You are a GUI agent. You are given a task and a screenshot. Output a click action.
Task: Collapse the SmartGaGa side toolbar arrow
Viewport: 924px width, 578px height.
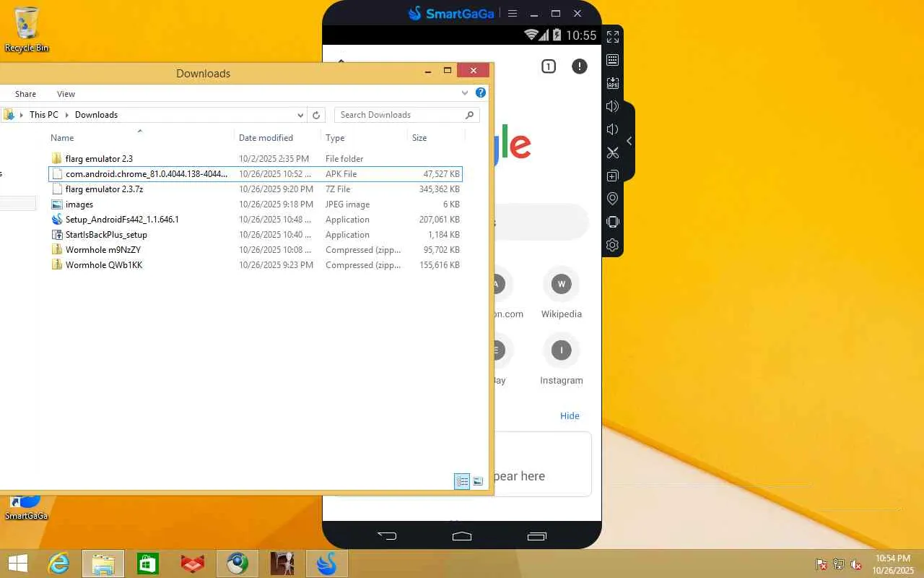[x=629, y=141]
